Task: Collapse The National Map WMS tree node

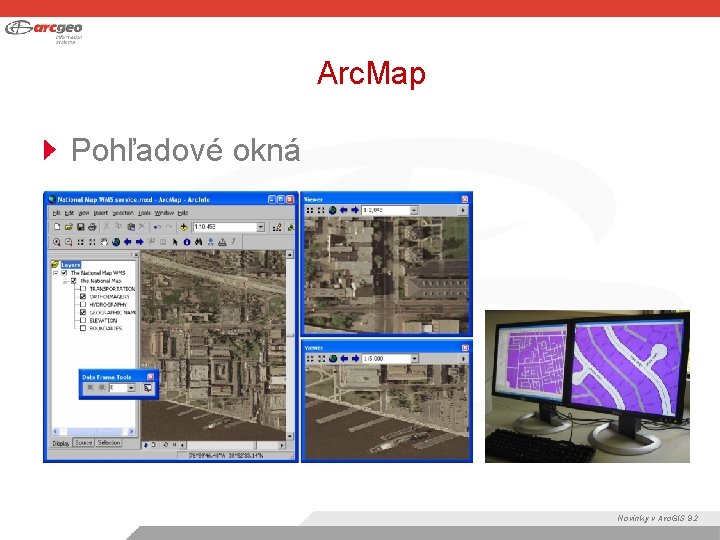Action: tap(56, 273)
